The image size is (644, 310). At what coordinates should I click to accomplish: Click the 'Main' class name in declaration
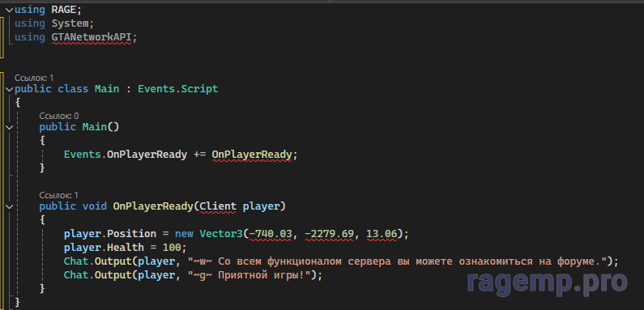[107, 89]
